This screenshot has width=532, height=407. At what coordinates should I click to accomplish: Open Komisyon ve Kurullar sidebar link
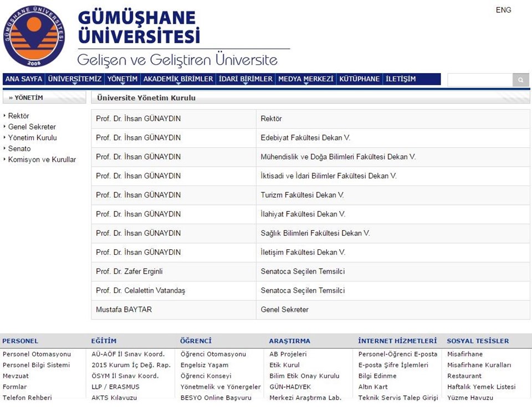42,159
